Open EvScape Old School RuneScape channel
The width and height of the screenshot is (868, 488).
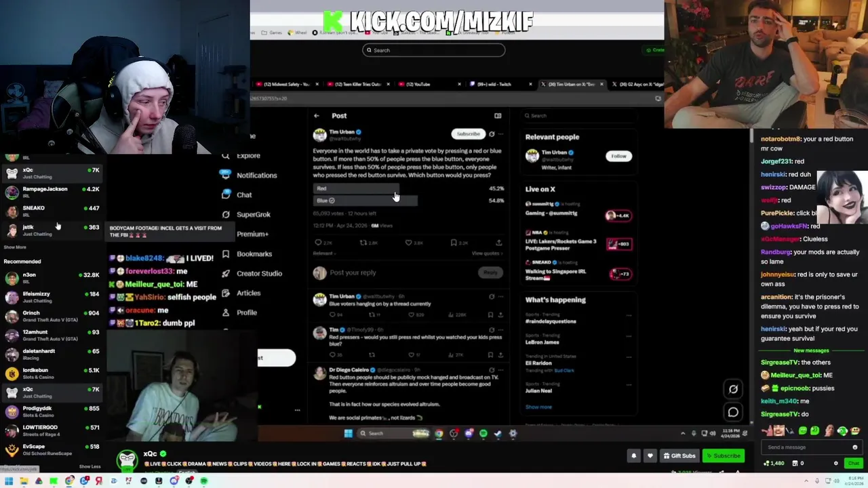click(x=52, y=449)
